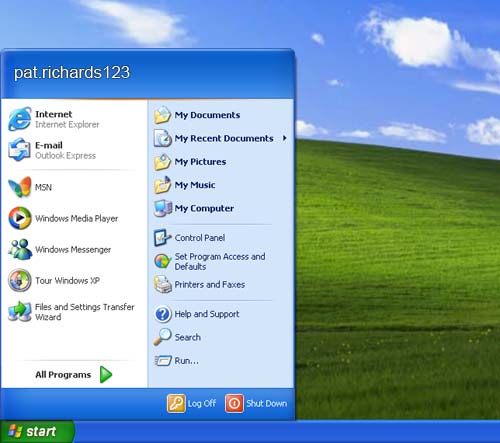Click the Windows Messenger people icon
Viewport: 500px width, 443px height.
pos(20,249)
